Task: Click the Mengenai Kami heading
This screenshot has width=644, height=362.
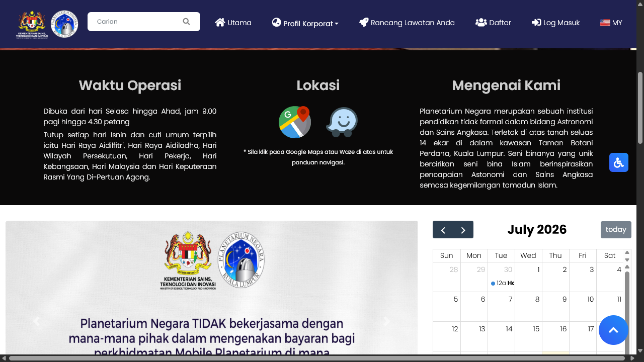Action: coord(506,85)
